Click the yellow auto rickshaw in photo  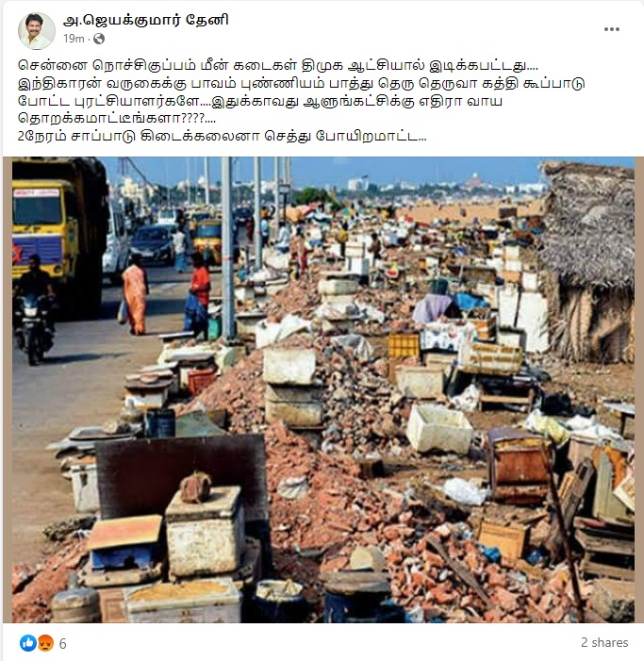[207, 240]
